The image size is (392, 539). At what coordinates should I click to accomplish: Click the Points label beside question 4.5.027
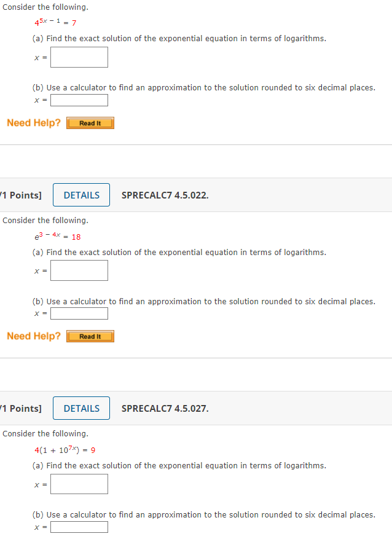pyautogui.click(x=22, y=408)
